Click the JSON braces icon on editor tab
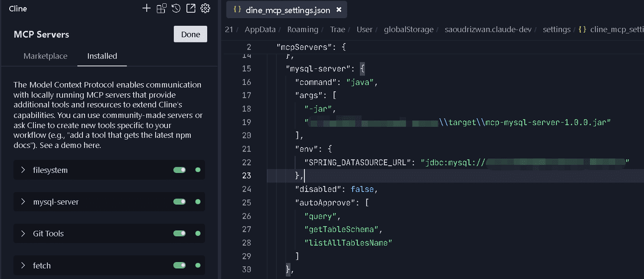The image size is (644, 279). (237, 10)
